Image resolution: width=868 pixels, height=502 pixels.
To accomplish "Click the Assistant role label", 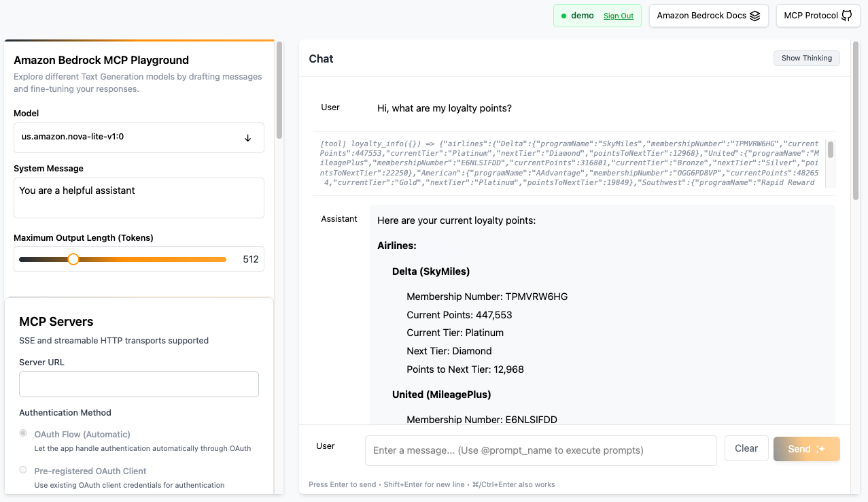I will [x=339, y=218].
